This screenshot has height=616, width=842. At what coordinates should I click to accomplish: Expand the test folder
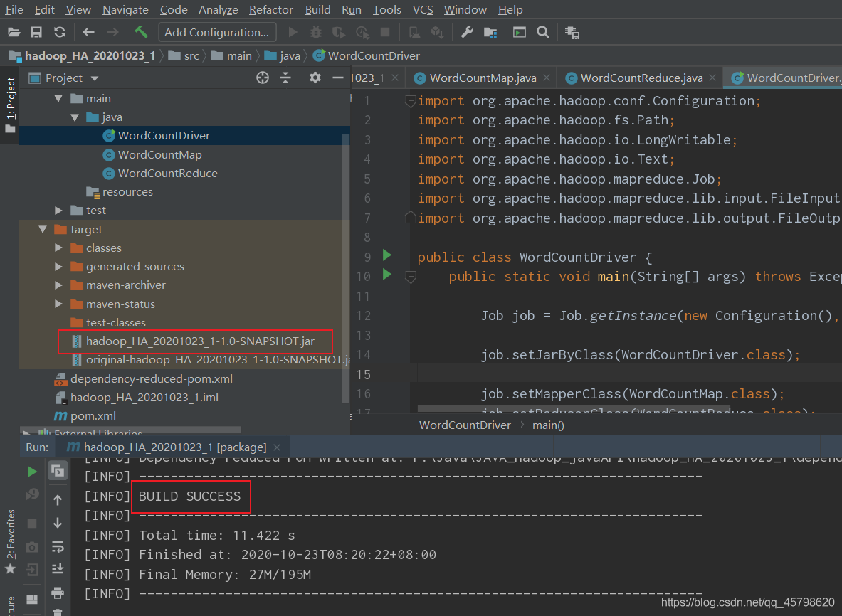coord(58,211)
